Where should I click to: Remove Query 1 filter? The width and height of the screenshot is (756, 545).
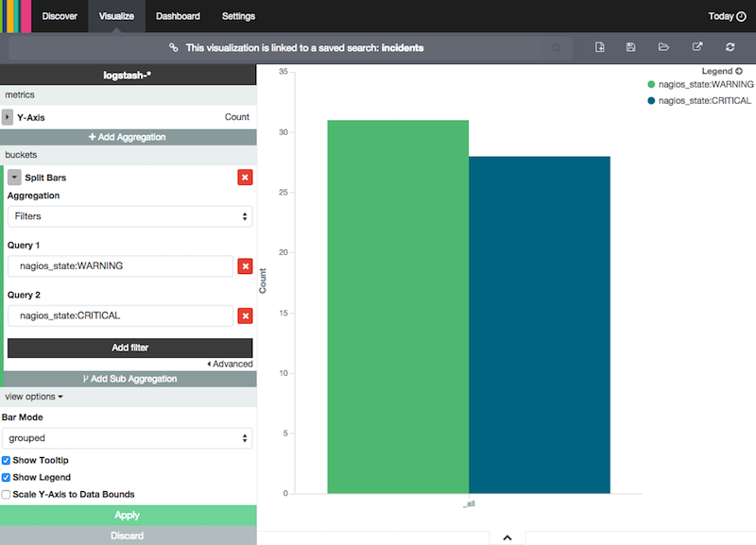point(245,266)
